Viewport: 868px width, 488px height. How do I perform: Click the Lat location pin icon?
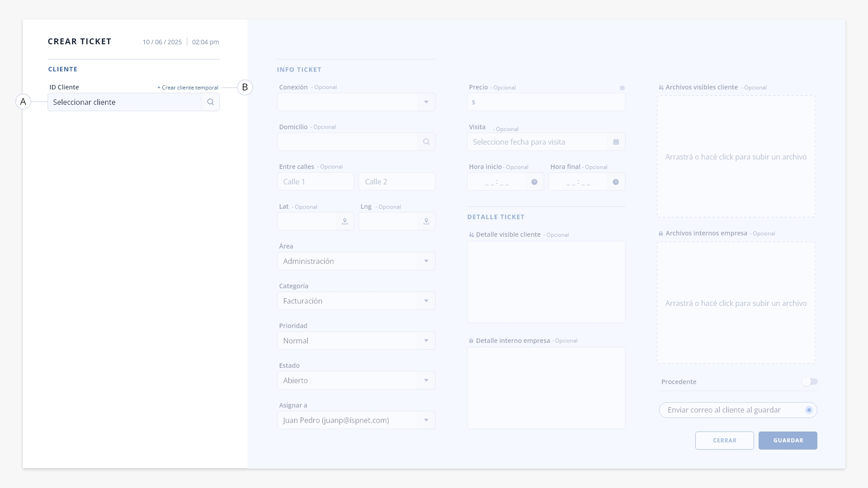pos(344,221)
